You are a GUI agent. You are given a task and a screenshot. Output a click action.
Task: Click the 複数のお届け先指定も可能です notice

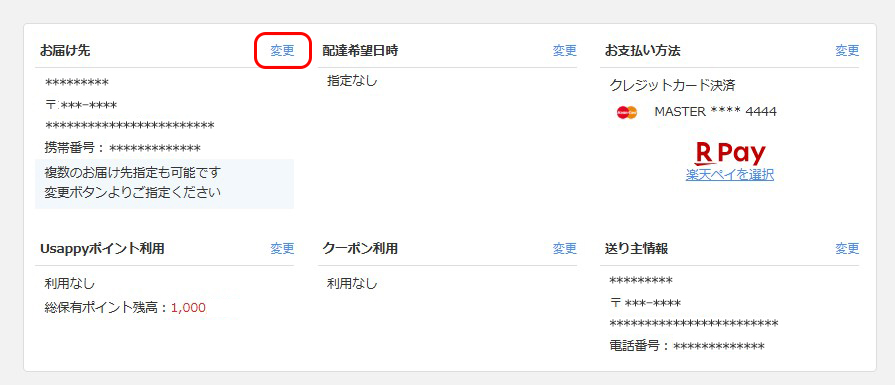tap(132, 172)
